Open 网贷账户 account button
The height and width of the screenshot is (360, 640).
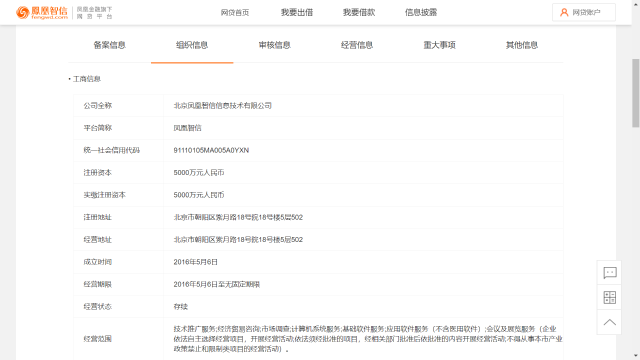coord(584,12)
